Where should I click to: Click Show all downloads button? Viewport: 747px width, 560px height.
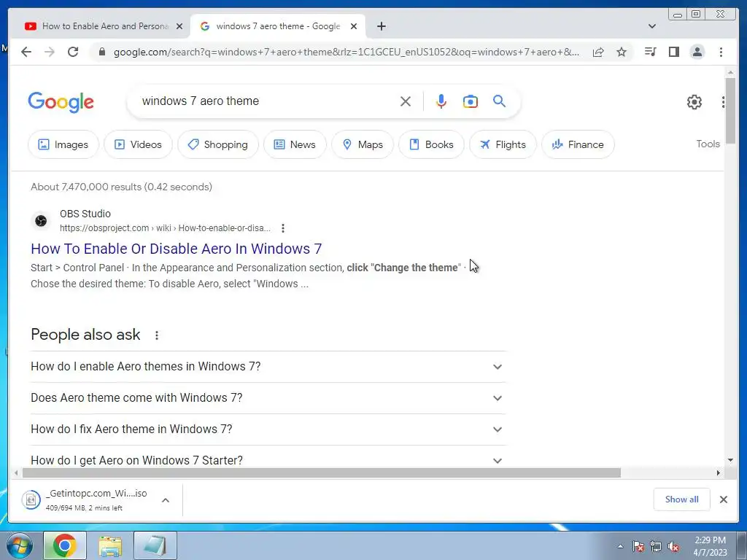(682, 499)
